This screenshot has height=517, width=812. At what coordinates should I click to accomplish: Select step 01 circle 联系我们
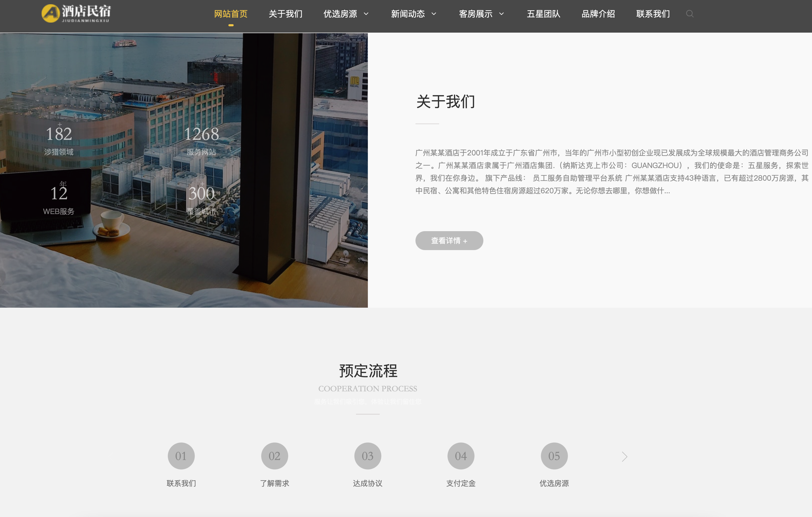181,456
